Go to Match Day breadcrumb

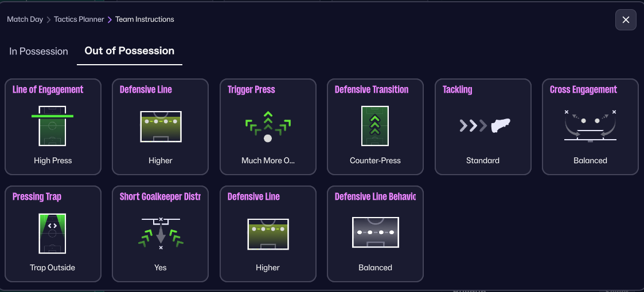point(25,19)
